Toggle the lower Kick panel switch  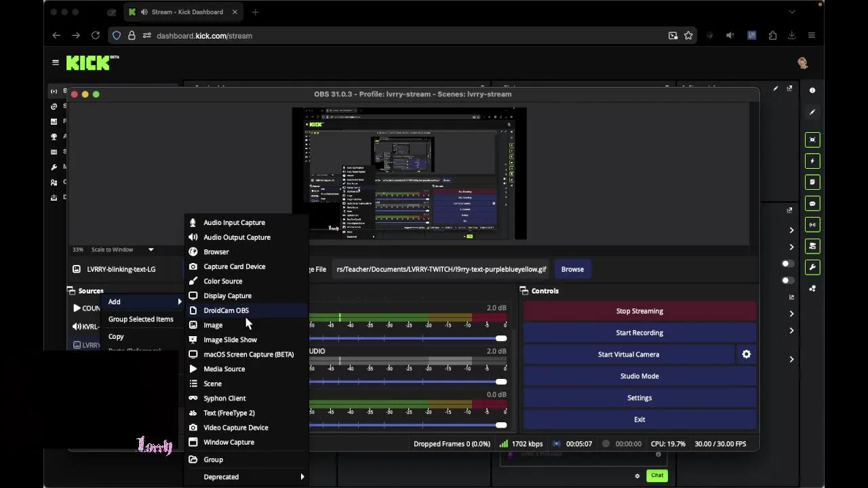point(787,281)
